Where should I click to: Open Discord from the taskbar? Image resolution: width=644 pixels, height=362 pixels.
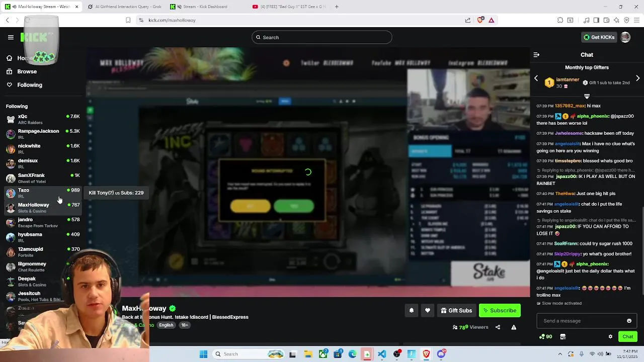(441, 354)
